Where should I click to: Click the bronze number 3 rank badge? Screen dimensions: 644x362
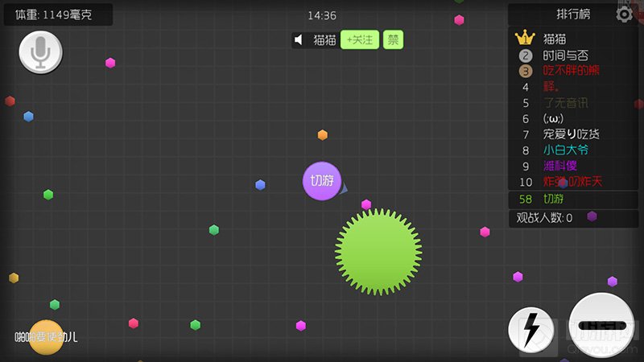pyautogui.click(x=526, y=71)
